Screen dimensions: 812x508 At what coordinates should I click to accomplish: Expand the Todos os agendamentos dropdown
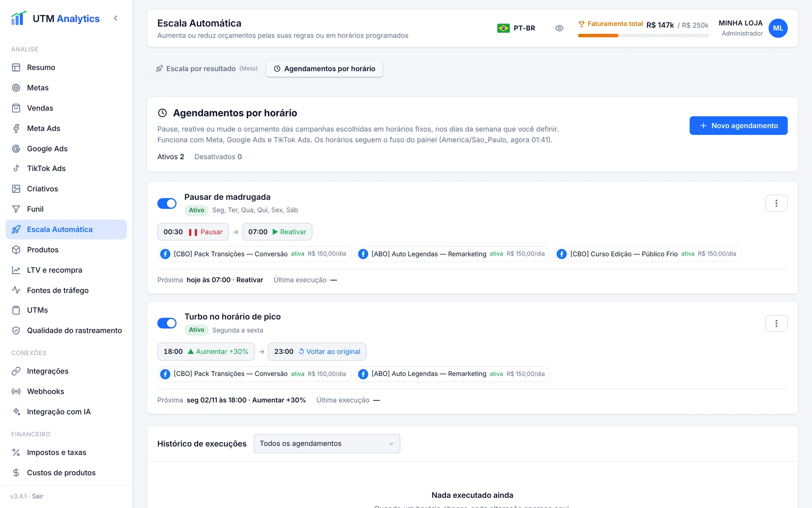(327, 443)
